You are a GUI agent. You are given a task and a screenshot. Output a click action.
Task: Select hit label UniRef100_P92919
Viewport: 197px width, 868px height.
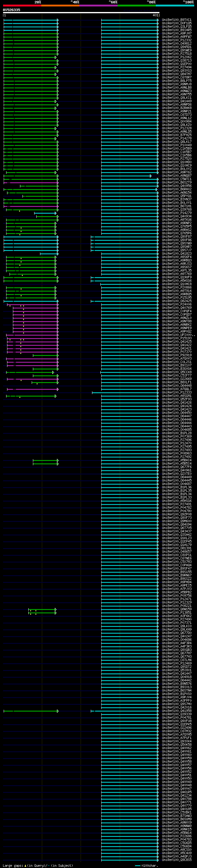pos(177,355)
